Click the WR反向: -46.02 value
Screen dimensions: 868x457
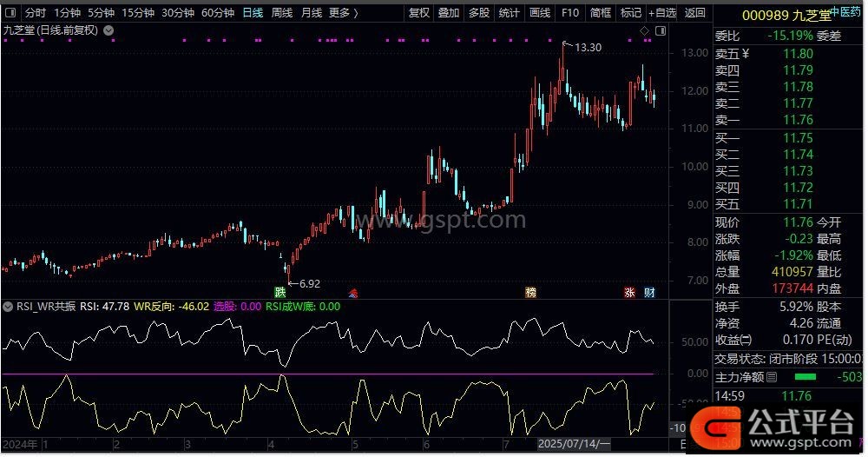pos(172,307)
